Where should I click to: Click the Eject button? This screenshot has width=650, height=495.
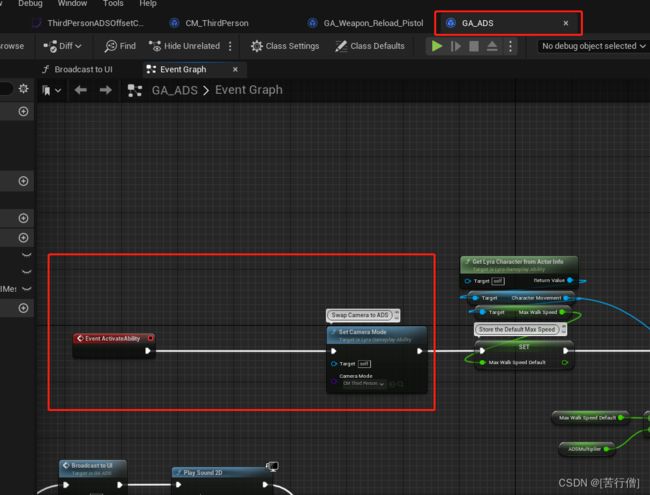[x=492, y=46]
